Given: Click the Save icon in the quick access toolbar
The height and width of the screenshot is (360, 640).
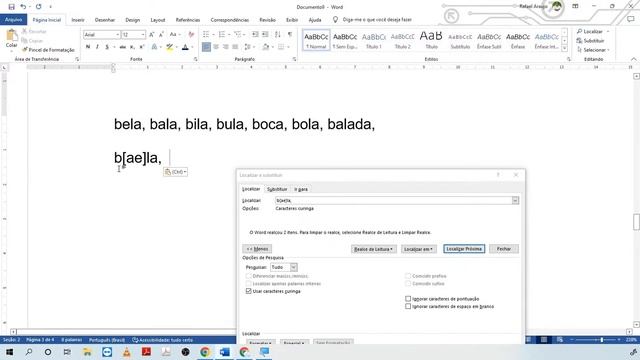Looking at the screenshot, I should [11, 7].
